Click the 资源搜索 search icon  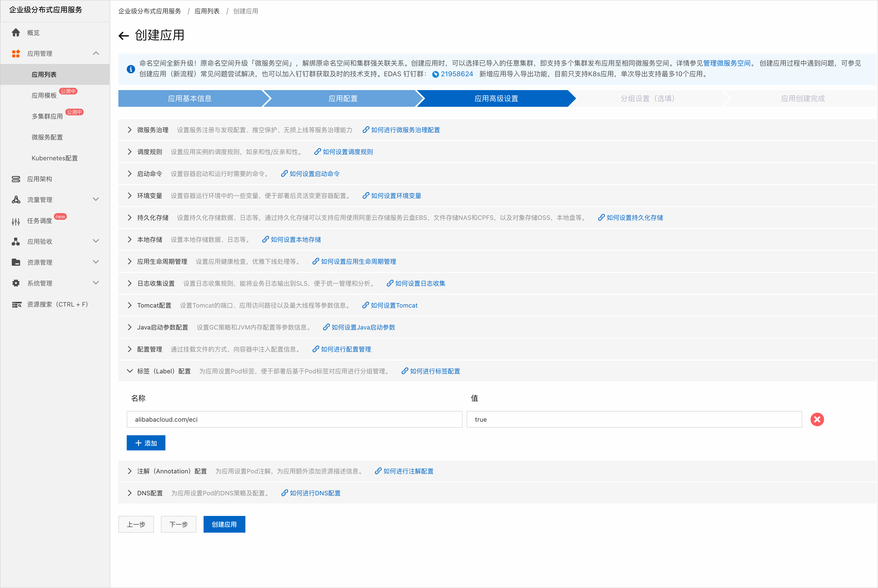click(x=16, y=304)
